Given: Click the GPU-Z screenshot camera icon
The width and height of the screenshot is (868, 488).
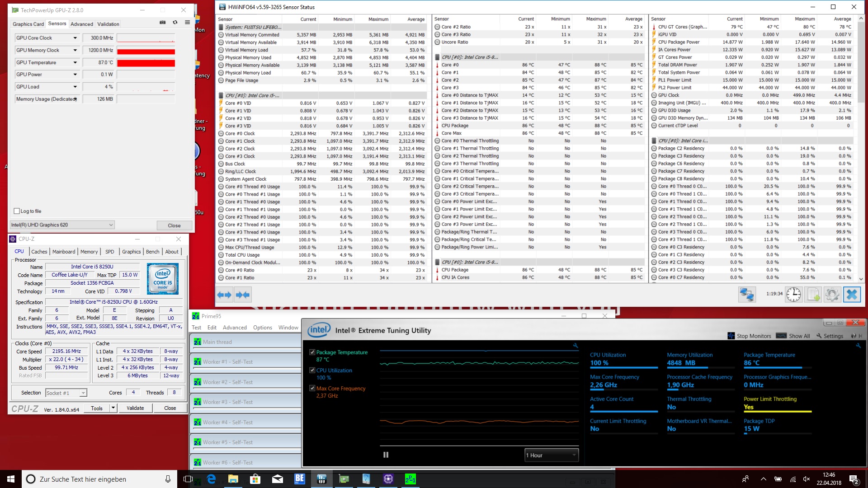Looking at the screenshot, I should click(x=163, y=23).
